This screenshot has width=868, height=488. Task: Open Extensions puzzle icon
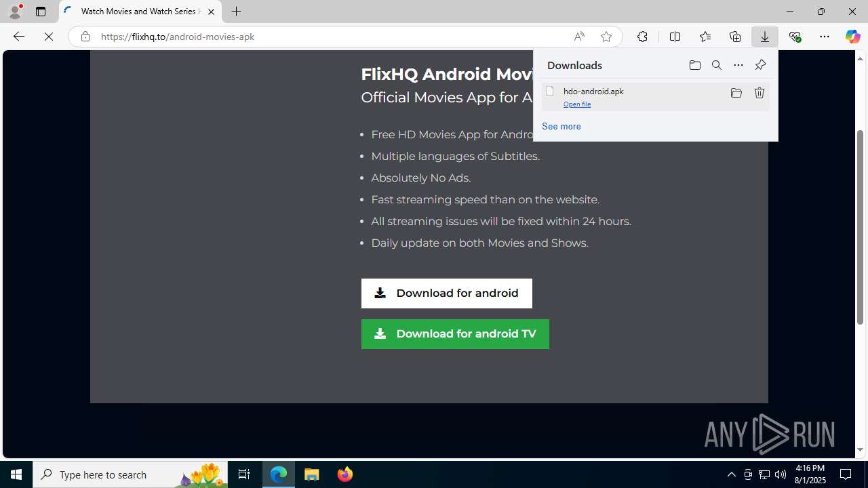642,37
